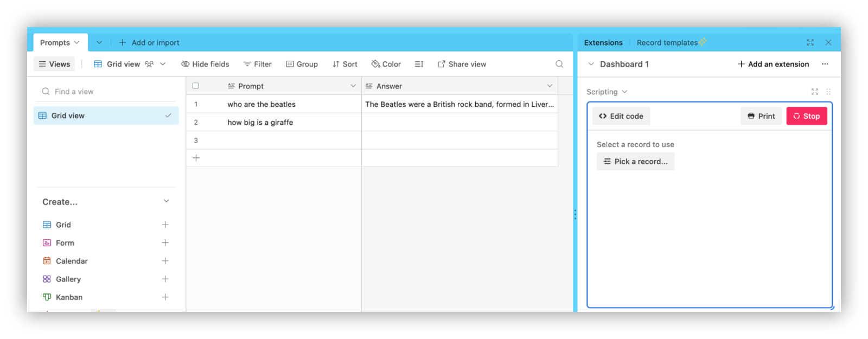Click the search magnifier icon in toolbar
The image size is (868, 339).
coord(559,64)
